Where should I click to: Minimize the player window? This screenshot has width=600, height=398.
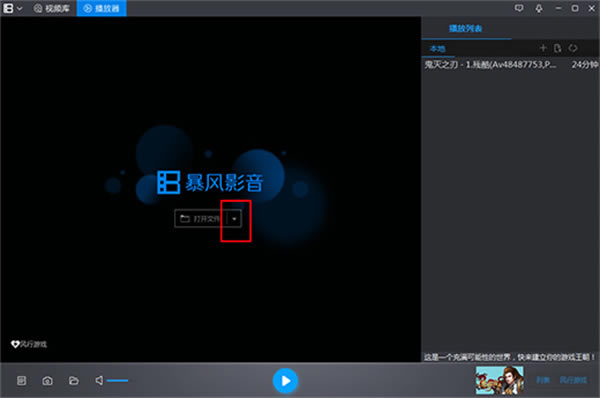click(558, 8)
